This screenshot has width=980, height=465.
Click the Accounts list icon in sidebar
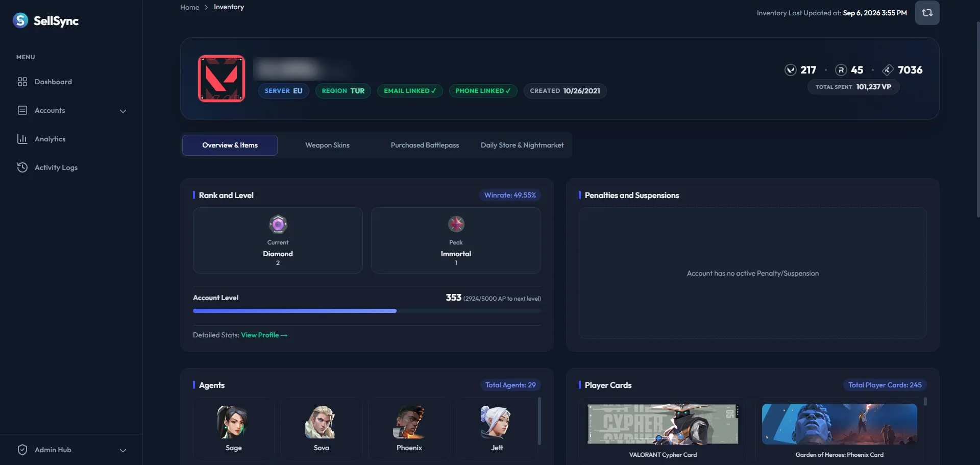(x=22, y=110)
